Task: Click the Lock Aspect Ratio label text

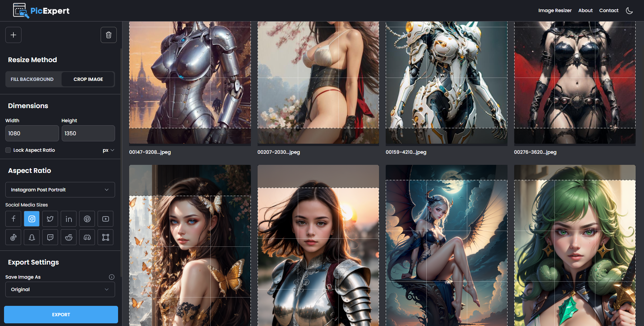Action: point(34,150)
